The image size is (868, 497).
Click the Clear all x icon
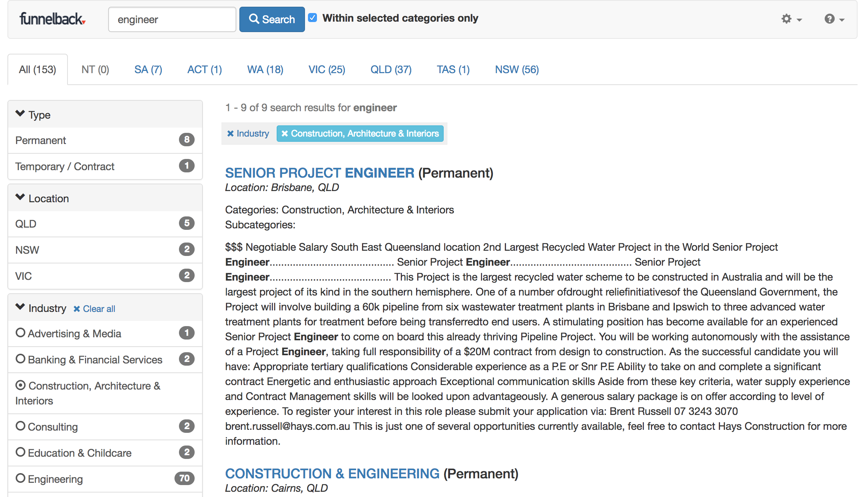click(77, 309)
